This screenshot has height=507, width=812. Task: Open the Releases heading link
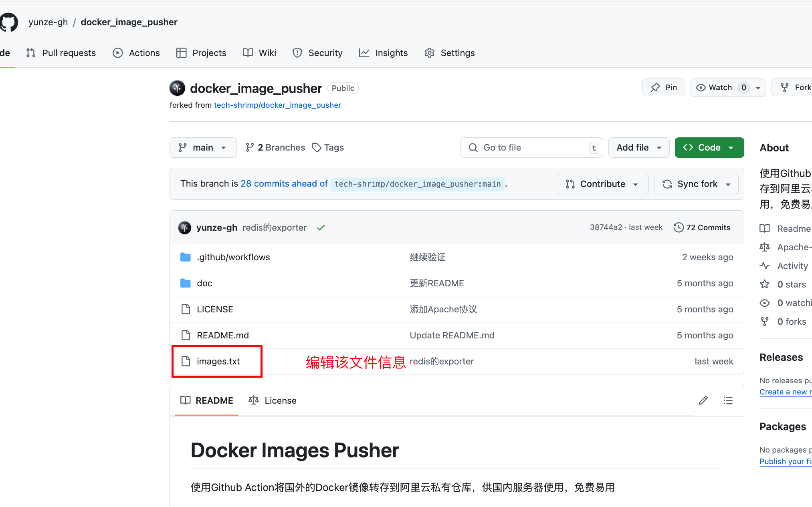[781, 357]
